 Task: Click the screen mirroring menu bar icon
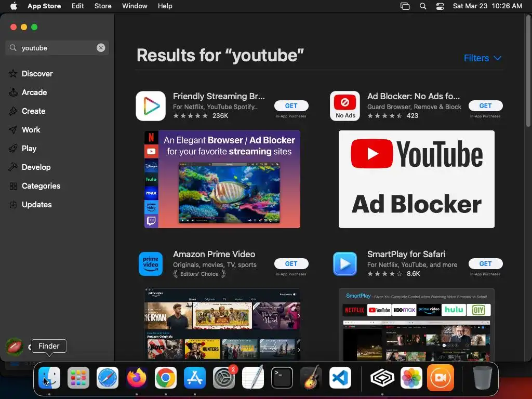click(x=405, y=6)
